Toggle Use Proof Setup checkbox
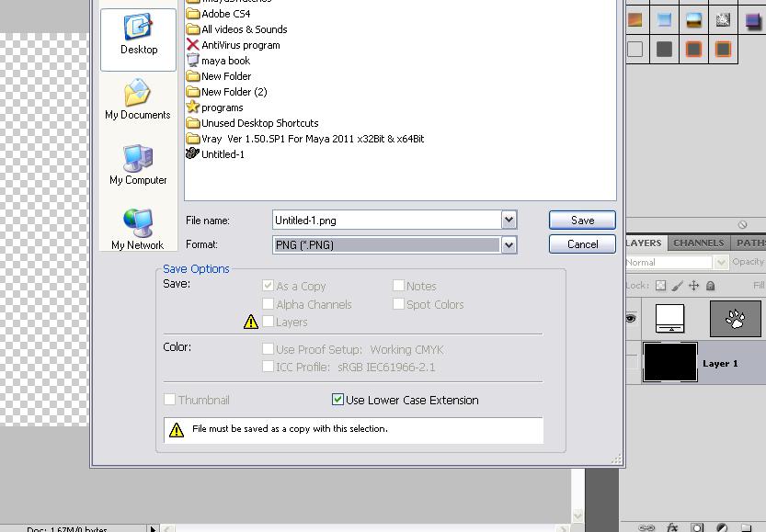This screenshot has height=532, width=766. [x=268, y=349]
